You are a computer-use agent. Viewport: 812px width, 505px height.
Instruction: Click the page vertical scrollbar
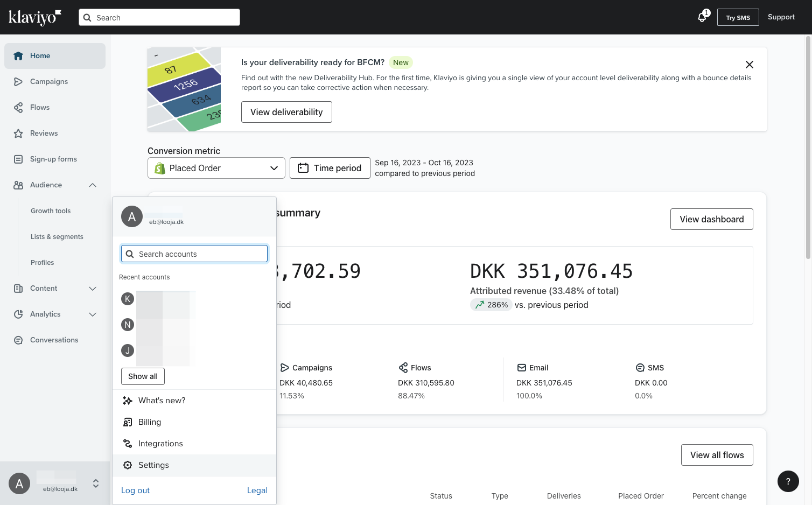point(808,148)
